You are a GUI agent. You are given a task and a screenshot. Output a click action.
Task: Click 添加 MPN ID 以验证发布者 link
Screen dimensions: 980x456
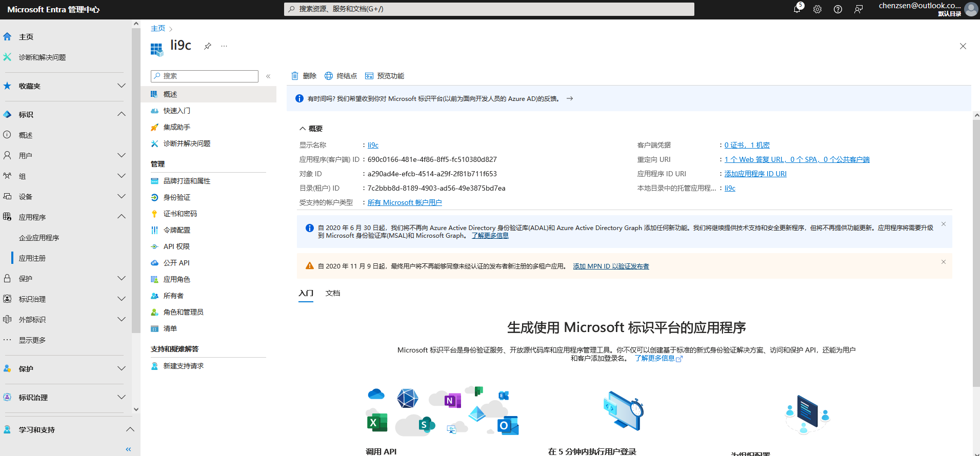[611, 266]
